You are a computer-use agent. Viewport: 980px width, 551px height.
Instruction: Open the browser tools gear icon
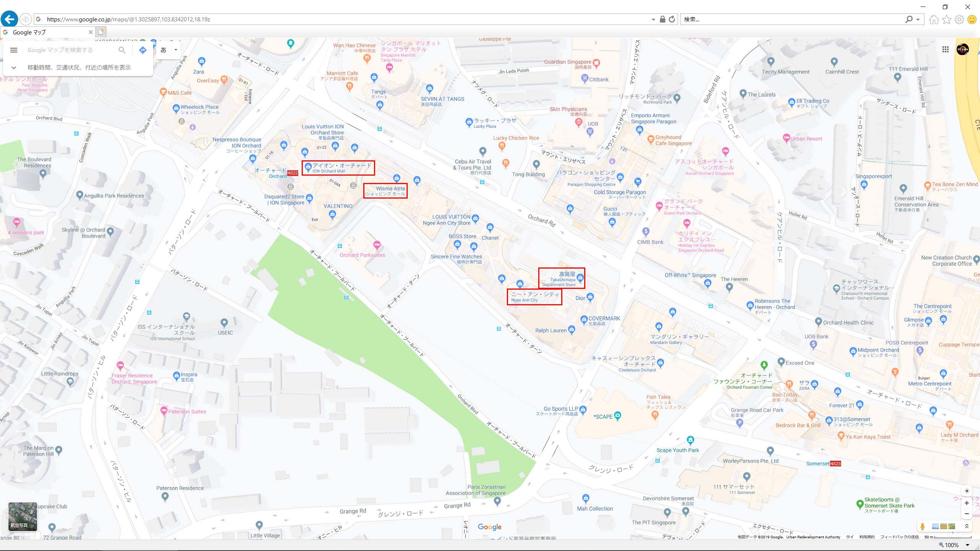click(x=959, y=19)
